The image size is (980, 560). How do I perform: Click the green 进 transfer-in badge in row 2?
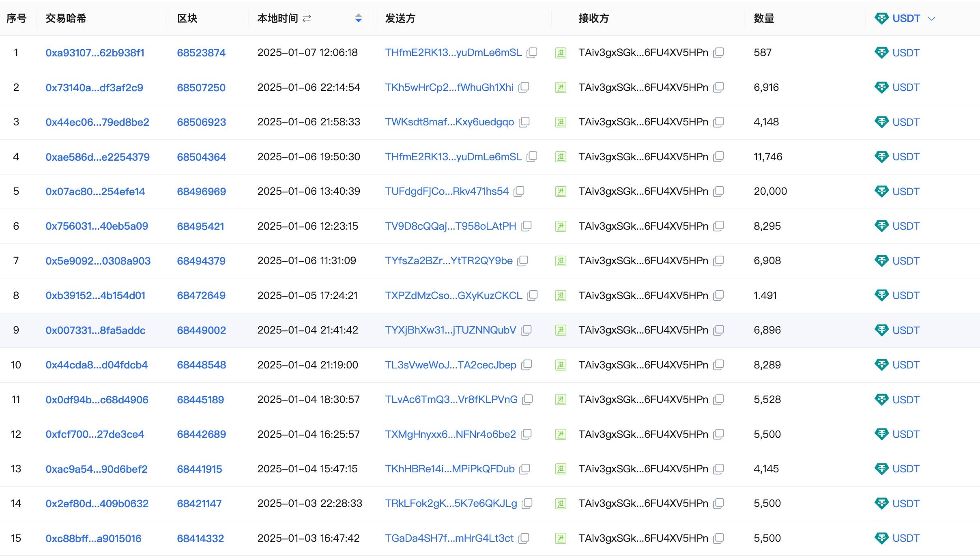pyautogui.click(x=561, y=87)
